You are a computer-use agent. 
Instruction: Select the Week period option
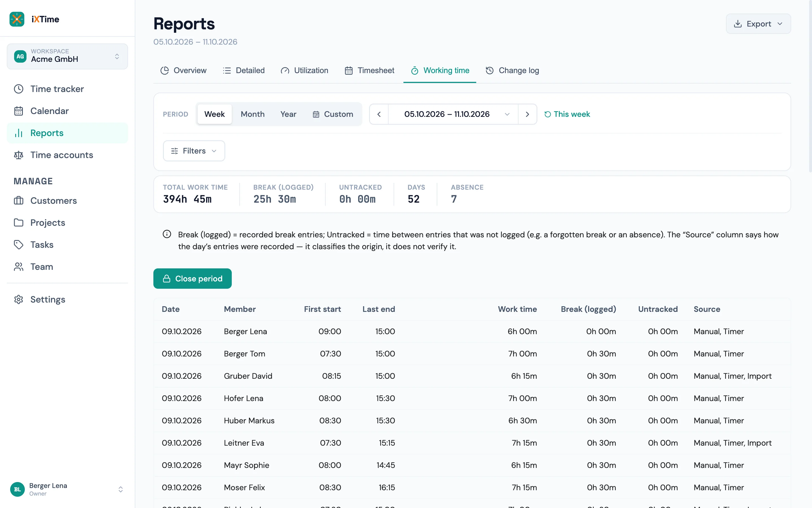[214, 114]
